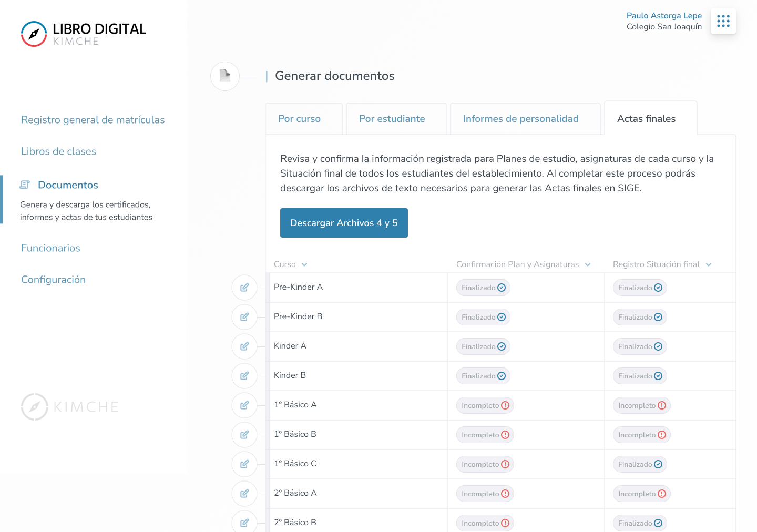This screenshot has height=532, width=757.
Task: Edit the 2° Básico B row
Action: point(244,522)
